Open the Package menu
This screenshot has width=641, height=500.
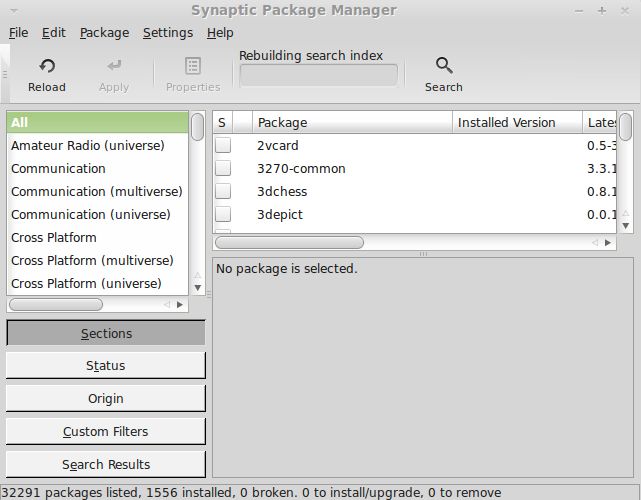pos(105,33)
